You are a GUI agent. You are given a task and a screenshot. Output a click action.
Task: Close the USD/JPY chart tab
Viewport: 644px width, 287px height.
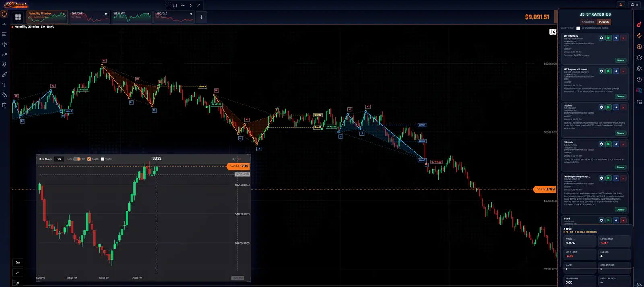click(x=149, y=14)
